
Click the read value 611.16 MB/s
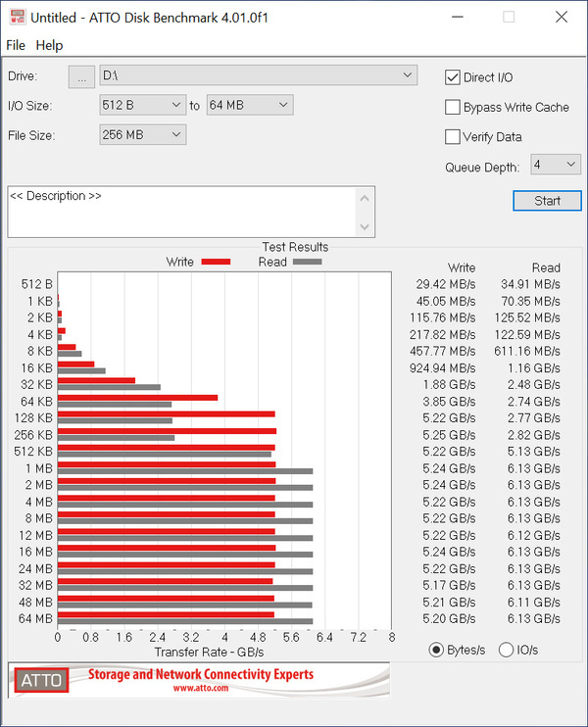[x=527, y=352]
